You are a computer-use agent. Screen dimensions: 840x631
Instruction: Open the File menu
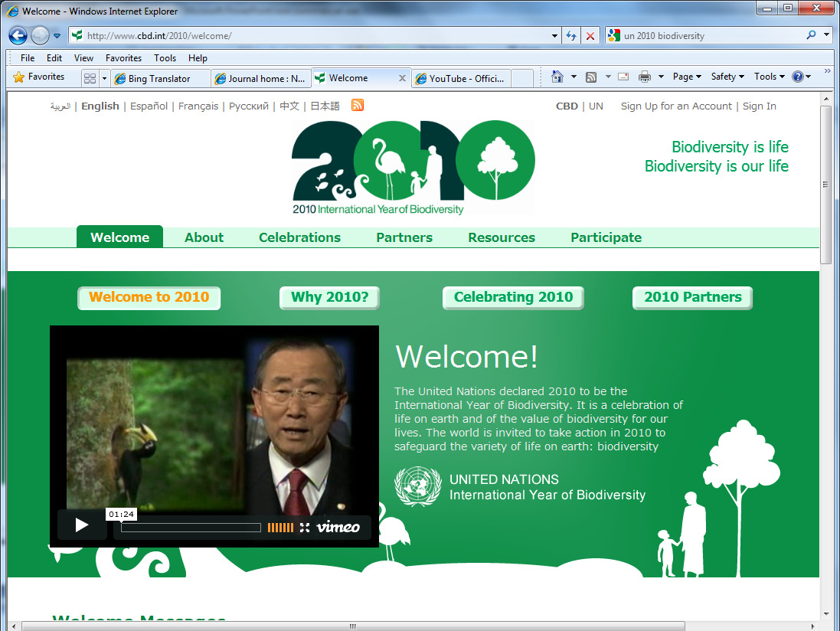pyautogui.click(x=28, y=58)
